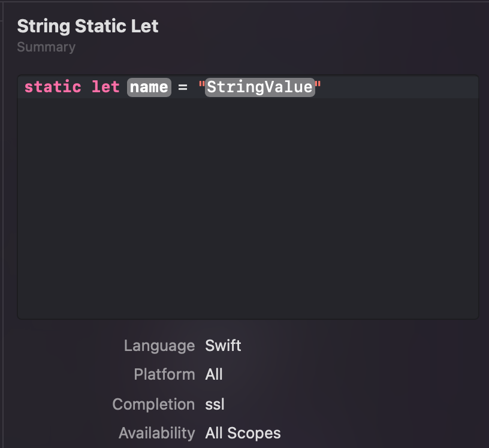489x448 pixels.
Task: Click the Platform label
Action: click(164, 374)
